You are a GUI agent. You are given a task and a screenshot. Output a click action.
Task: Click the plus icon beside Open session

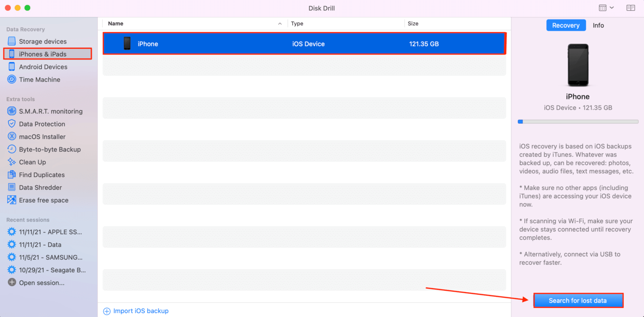tap(12, 283)
